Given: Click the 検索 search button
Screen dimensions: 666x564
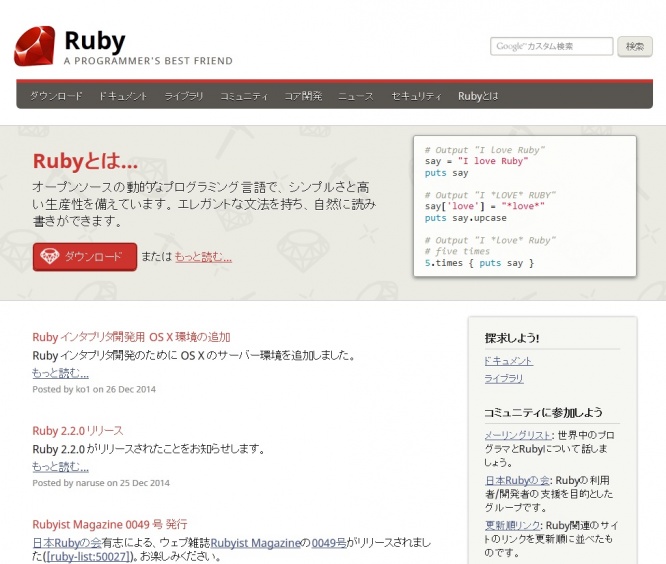Looking at the screenshot, I should pyautogui.click(x=635, y=46).
